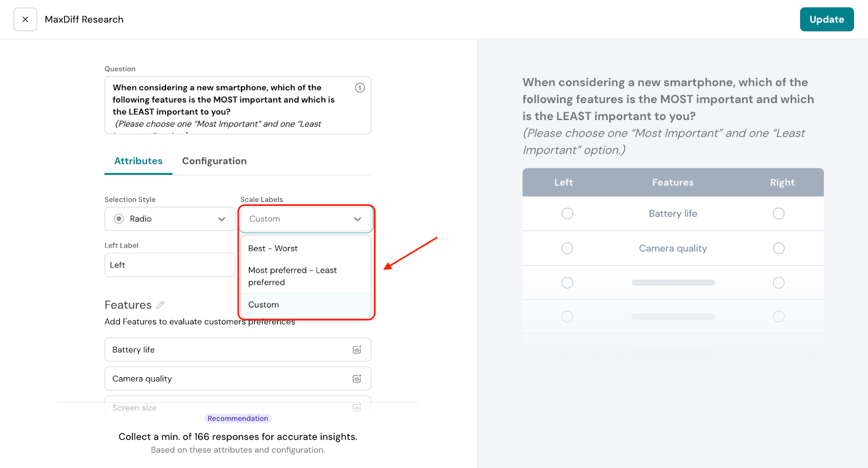Switch to the Configuration tab

tap(214, 161)
